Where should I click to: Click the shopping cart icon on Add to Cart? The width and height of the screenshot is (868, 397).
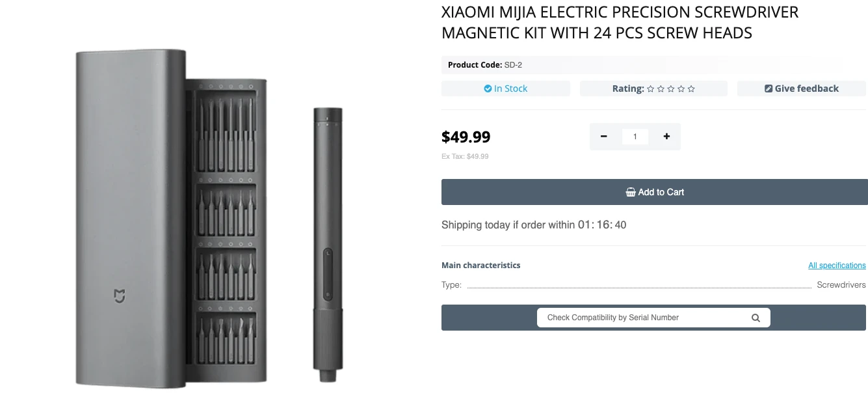coord(630,192)
